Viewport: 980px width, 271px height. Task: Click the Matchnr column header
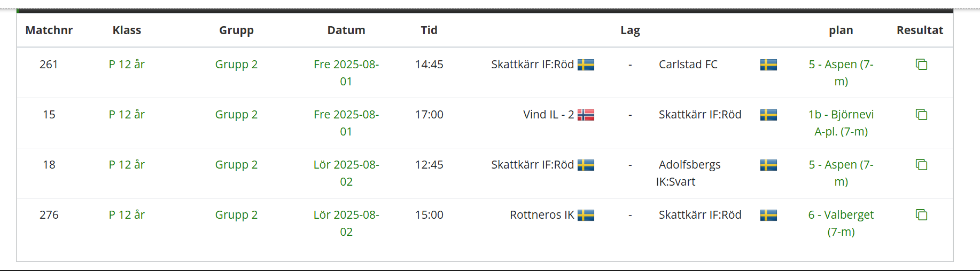point(49,30)
